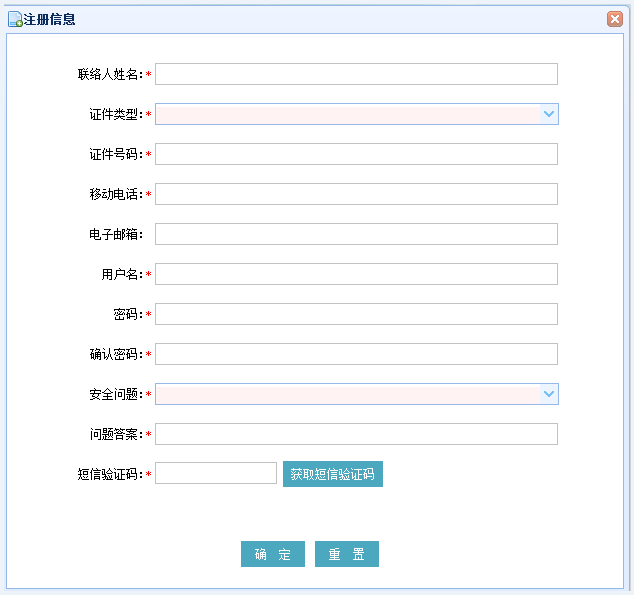Click the 注册信息 title text
The height and width of the screenshot is (595, 634).
point(49,19)
